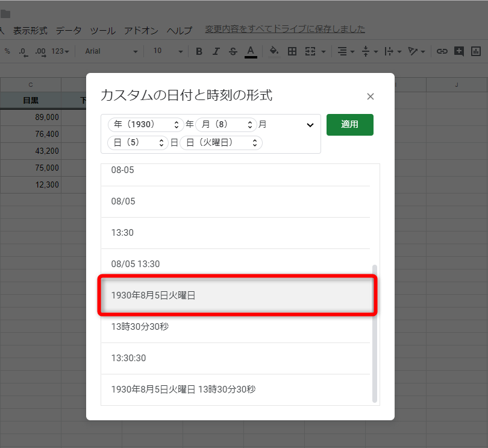Insert comment icon in toolbar
The image size is (488, 448).
click(459, 51)
